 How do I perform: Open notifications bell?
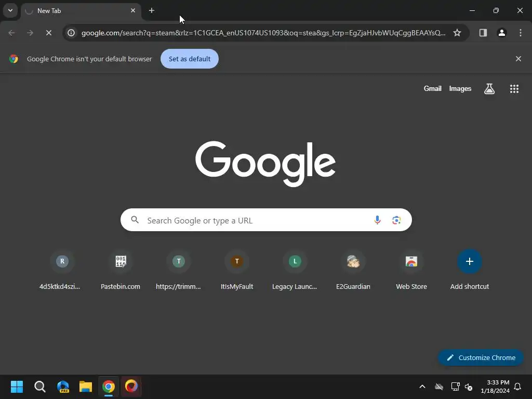(x=518, y=387)
